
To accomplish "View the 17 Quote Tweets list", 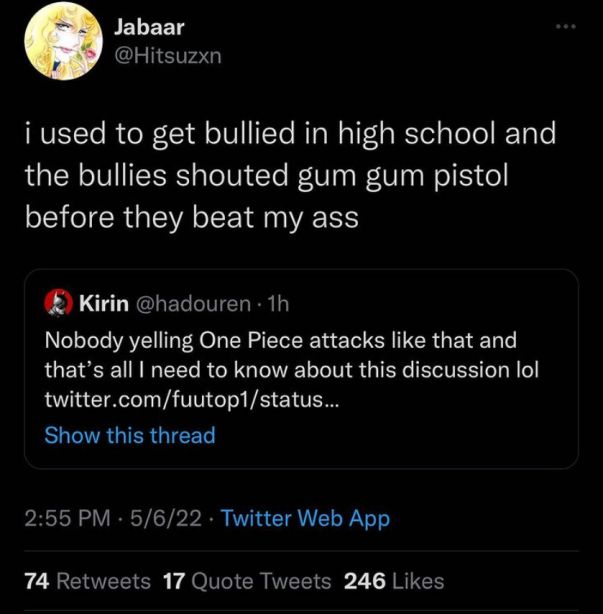I will tap(246, 581).
